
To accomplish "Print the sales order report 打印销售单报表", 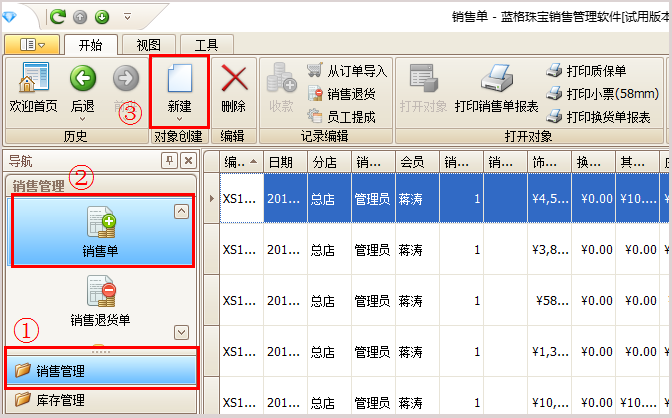I will (x=496, y=88).
